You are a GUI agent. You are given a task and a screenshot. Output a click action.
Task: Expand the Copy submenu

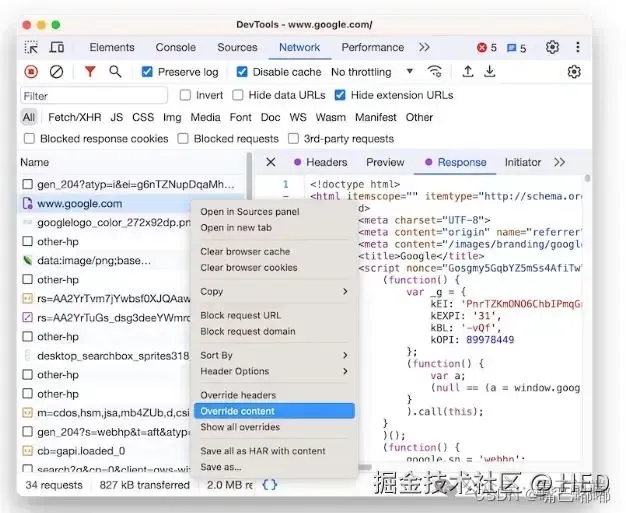point(274,291)
